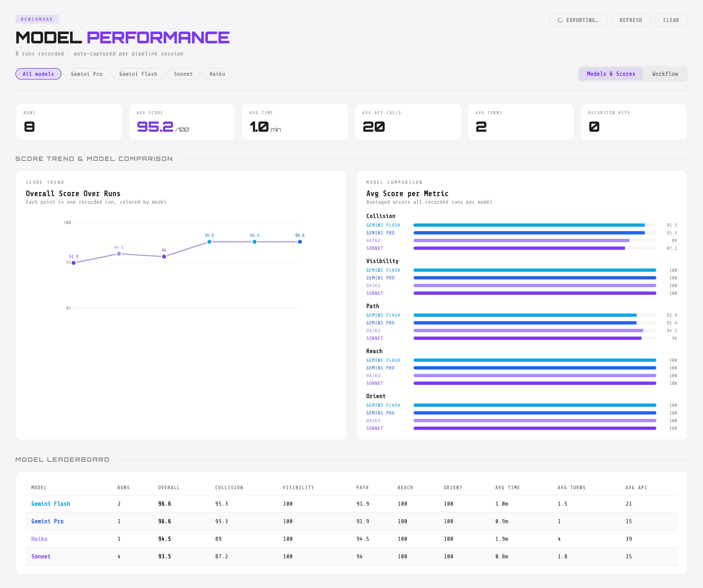Sort leaderboard by Reach column header
The image size is (703, 588).
point(405,488)
